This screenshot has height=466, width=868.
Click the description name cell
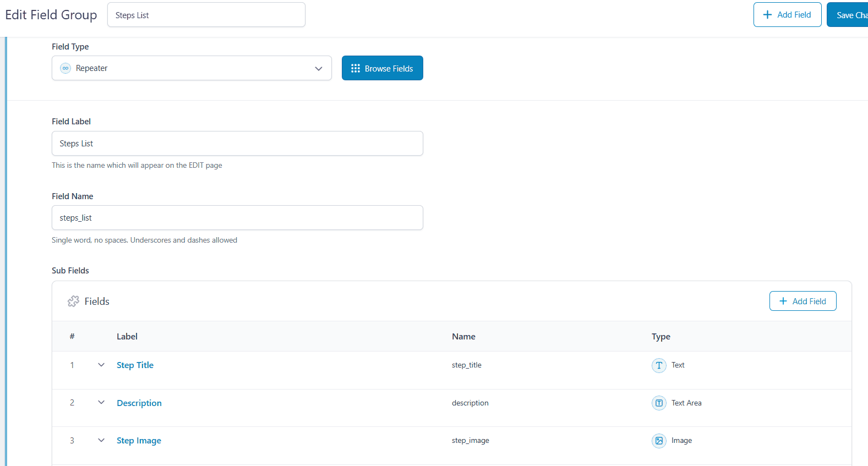470,403
